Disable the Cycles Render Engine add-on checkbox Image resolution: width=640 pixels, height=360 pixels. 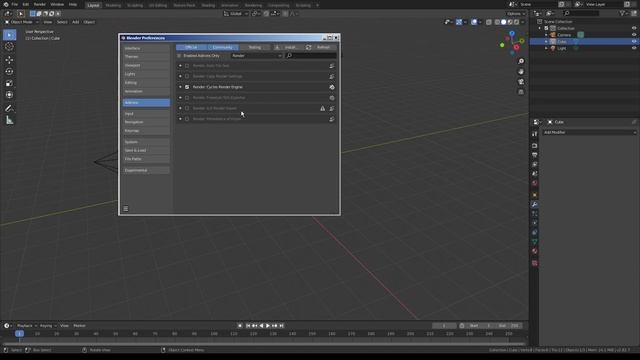[x=187, y=87]
